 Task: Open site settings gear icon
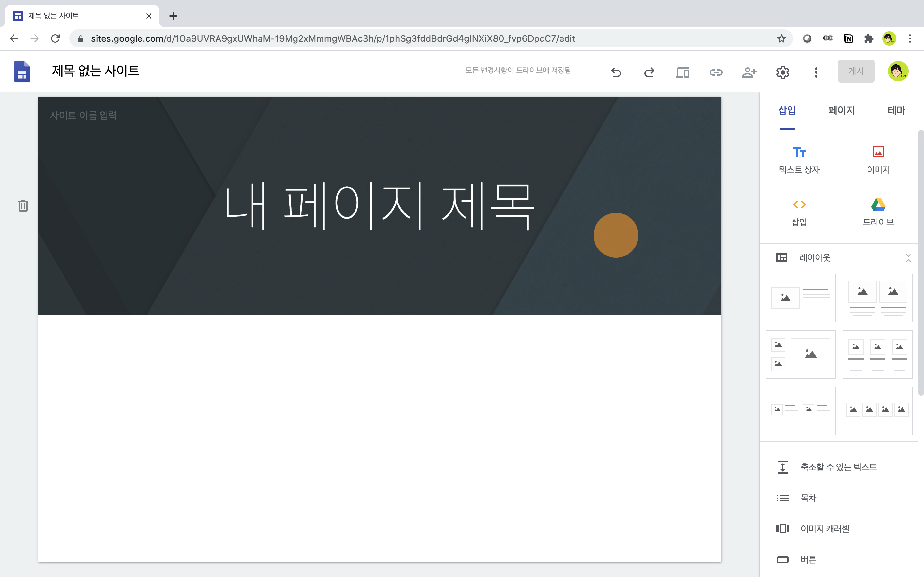pyautogui.click(x=782, y=72)
